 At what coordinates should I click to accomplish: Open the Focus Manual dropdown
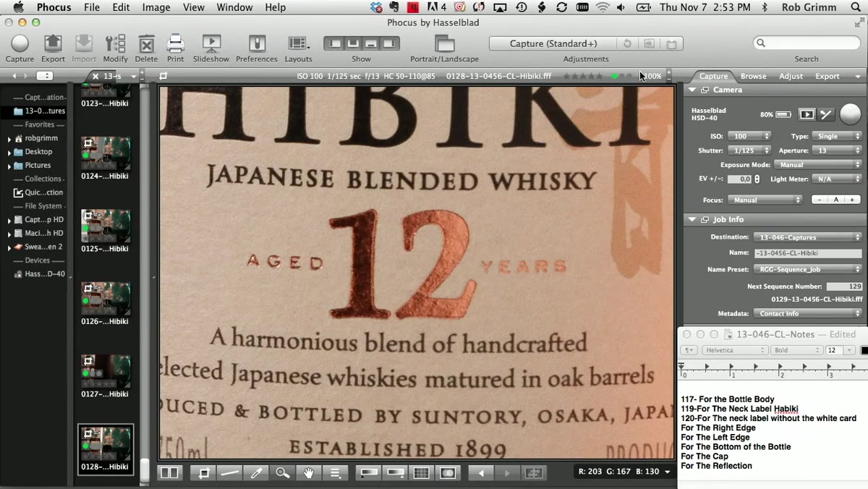764,200
